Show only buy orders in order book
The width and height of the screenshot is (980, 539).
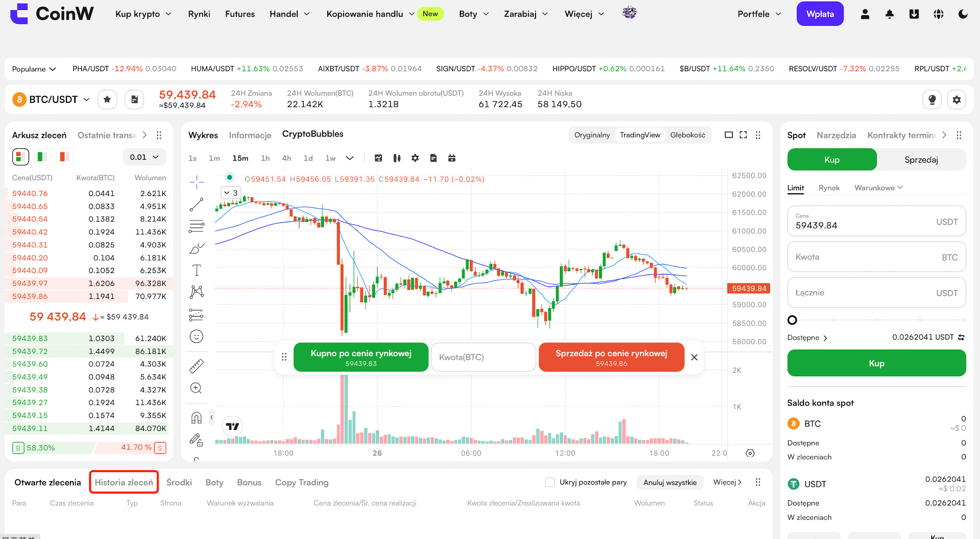point(42,156)
